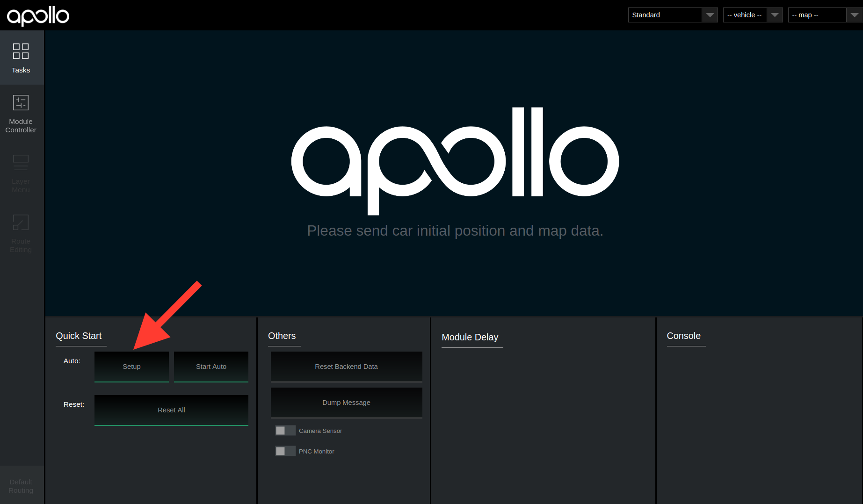Click the Apollo logo in header
863x504 pixels.
pos(38,15)
